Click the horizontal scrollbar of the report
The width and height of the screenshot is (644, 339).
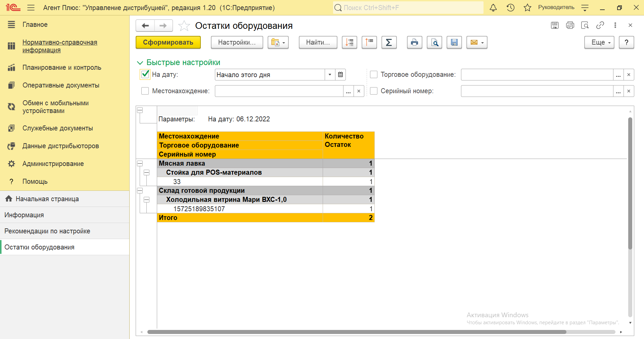(x=357, y=332)
